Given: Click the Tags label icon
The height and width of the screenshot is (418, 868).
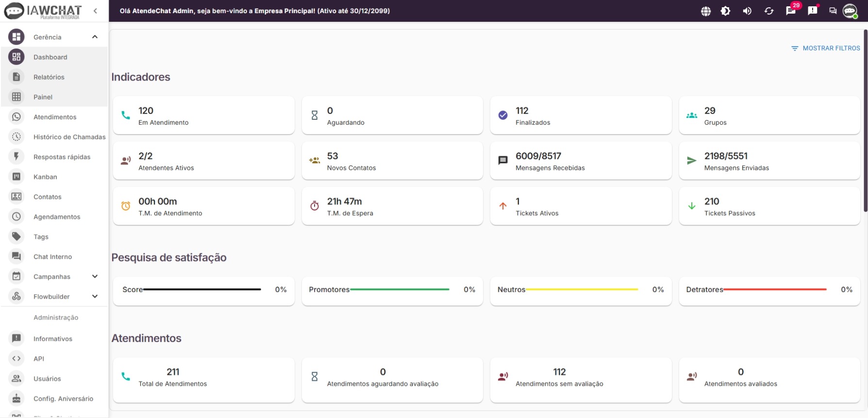Looking at the screenshot, I should point(17,237).
